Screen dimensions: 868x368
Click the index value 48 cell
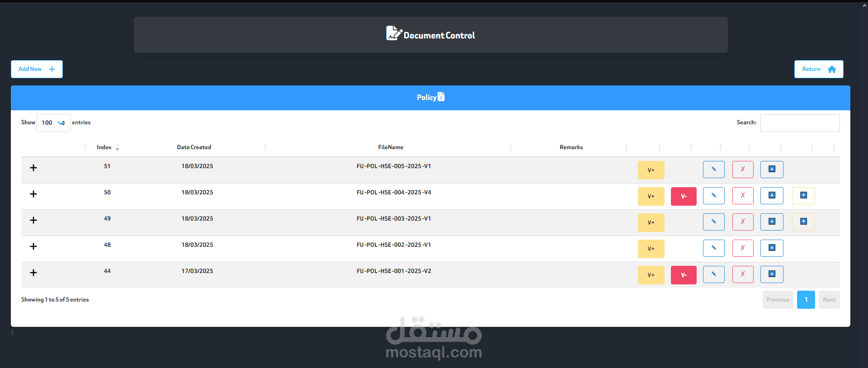click(107, 245)
